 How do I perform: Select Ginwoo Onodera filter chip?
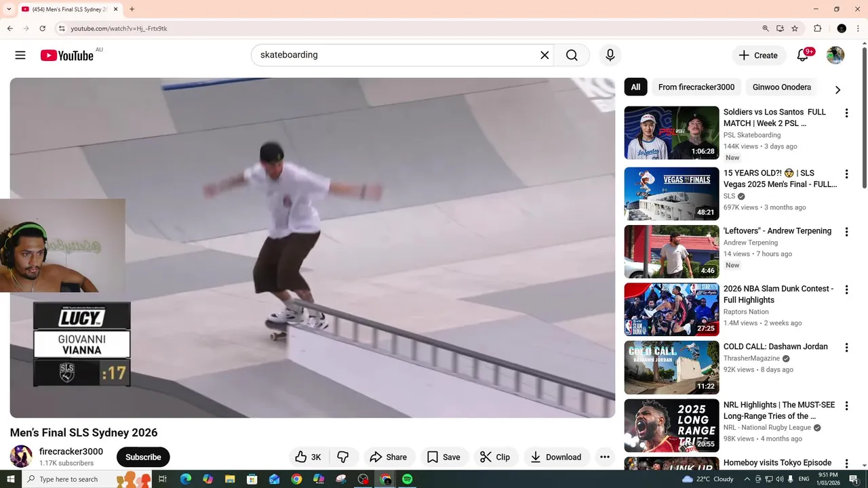(782, 87)
